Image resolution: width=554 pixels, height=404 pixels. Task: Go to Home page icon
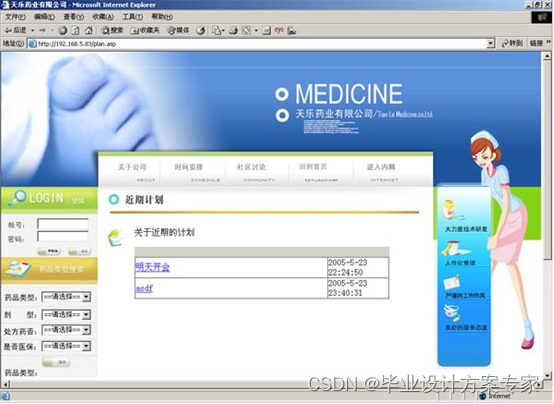pyautogui.click(x=89, y=30)
